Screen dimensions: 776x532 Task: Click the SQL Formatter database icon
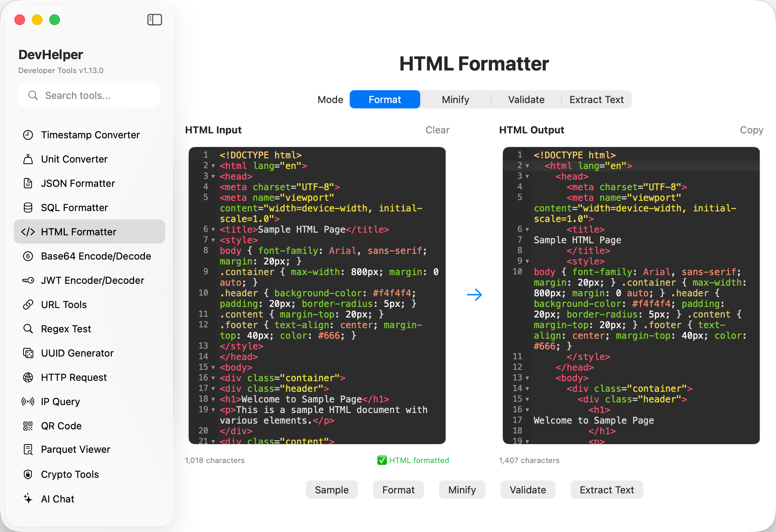(x=28, y=208)
